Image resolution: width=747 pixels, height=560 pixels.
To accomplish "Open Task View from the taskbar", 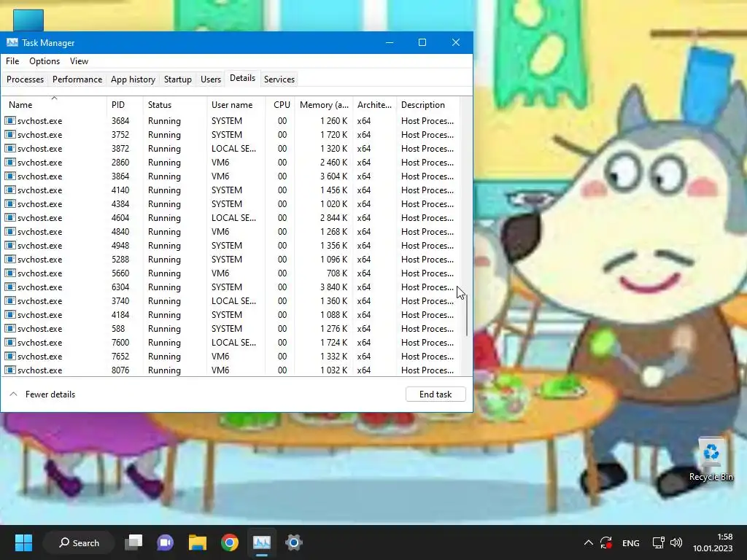I will 133,542.
